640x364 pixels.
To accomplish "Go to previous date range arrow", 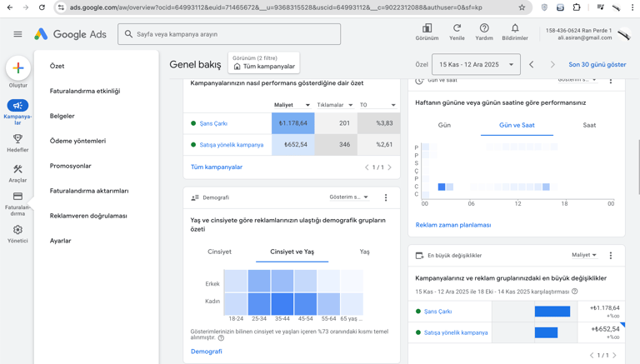I will coord(532,64).
